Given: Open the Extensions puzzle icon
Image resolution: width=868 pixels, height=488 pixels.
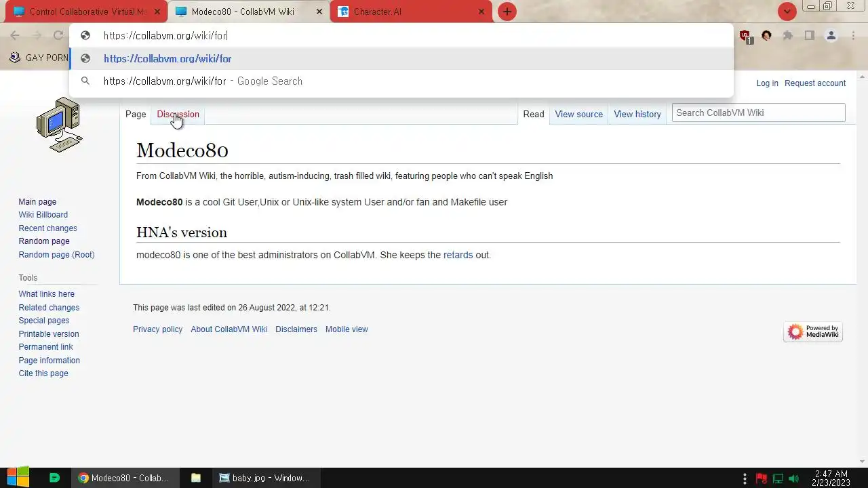Looking at the screenshot, I should coord(788,36).
